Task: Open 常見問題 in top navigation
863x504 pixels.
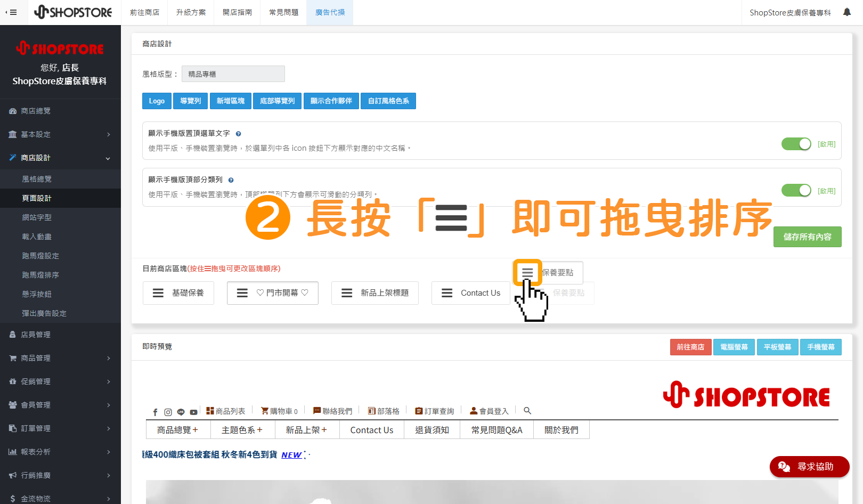Action: click(284, 12)
